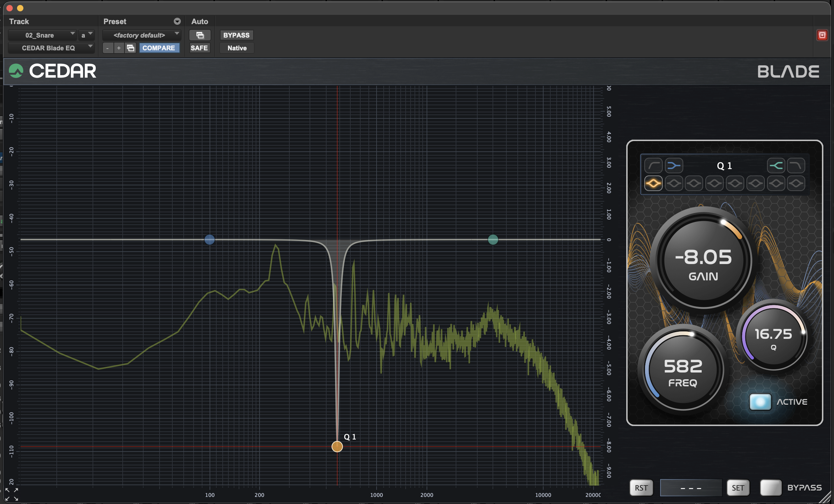
Task: Click the Native button
Action: coord(237,48)
